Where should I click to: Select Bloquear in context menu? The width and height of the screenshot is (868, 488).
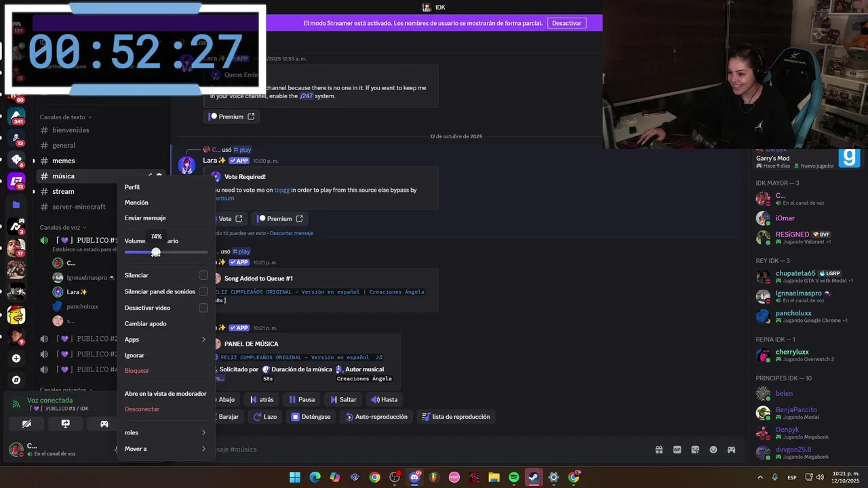[x=165, y=371]
